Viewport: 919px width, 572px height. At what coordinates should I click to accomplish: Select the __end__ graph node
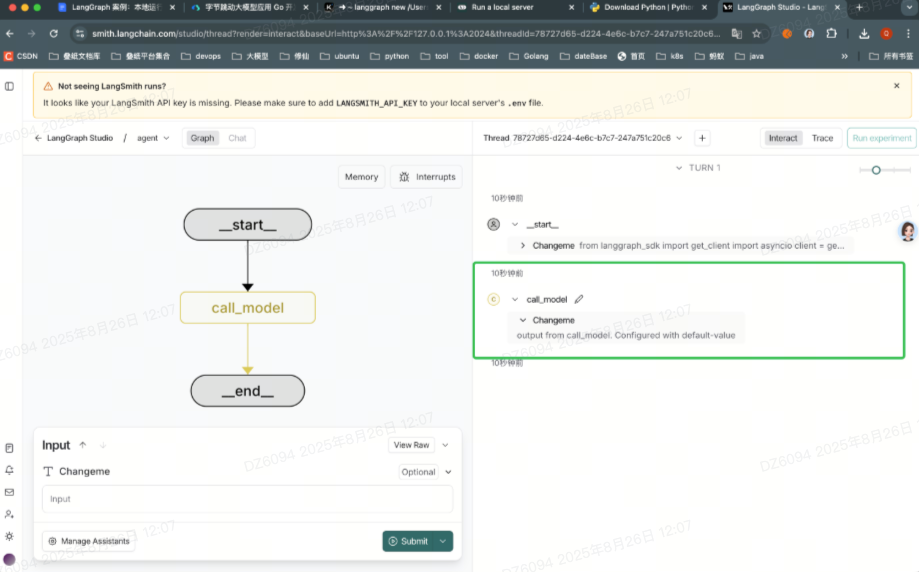[248, 391]
